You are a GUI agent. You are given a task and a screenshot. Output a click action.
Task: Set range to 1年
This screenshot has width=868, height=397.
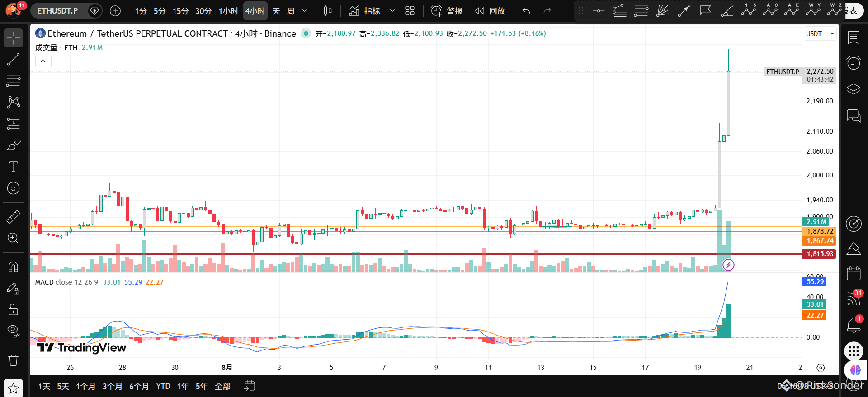[183, 387]
